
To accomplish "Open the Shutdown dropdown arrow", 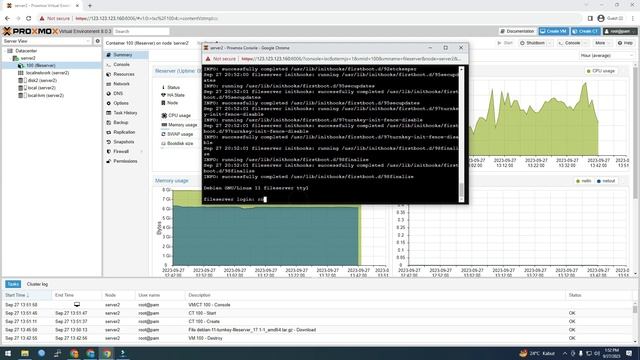I will (550, 43).
